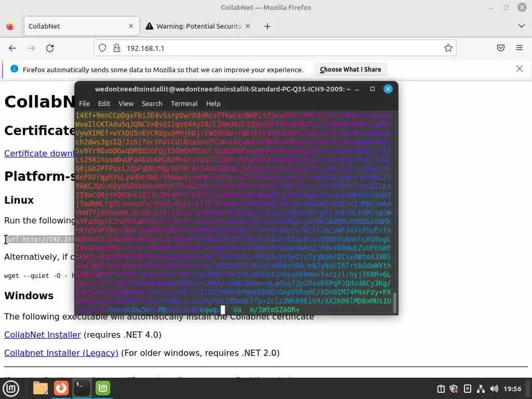Open the Files folder in taskbar
The width and height of the screenshot is (532, 399).
40,388
